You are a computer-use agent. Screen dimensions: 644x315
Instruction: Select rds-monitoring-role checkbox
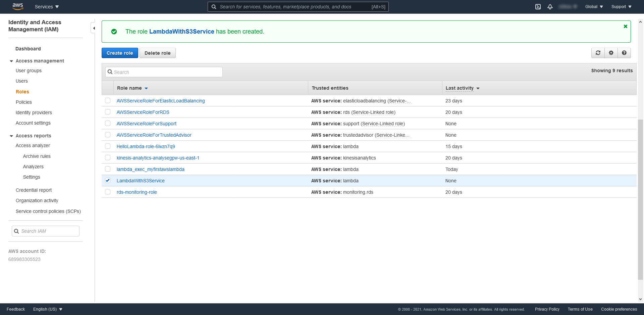click(108, 192)
